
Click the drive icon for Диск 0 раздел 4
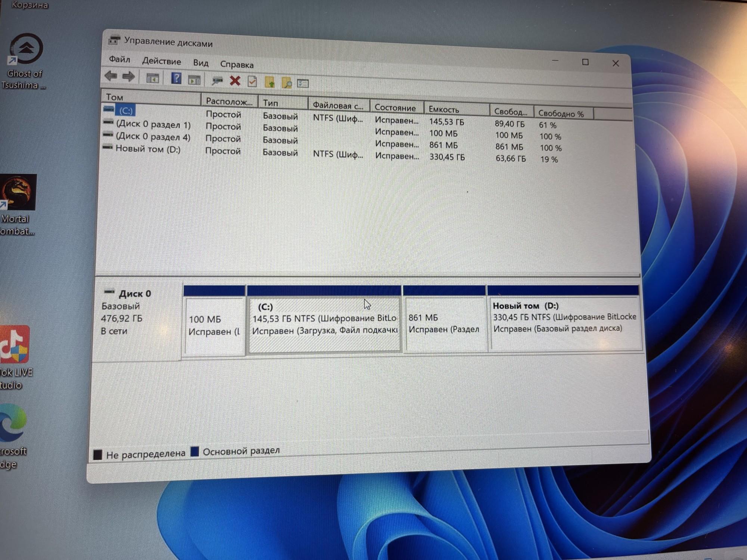(x=108, y=134)
